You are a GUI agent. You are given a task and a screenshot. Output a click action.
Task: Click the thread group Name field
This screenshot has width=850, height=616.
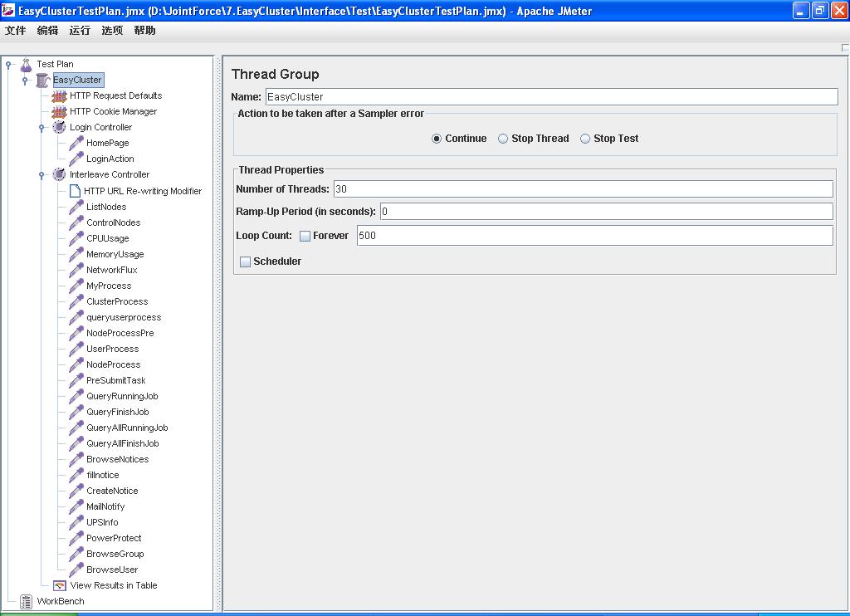tap(552, 97)
